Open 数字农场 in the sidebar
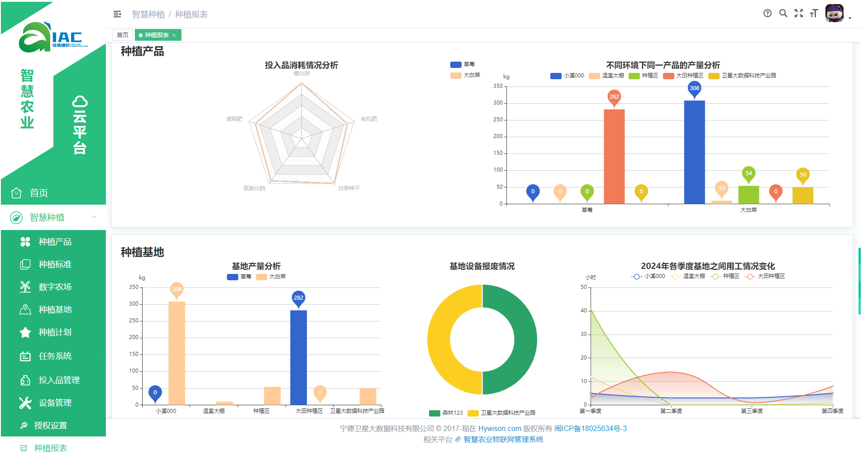 click(x=55, y=287)
